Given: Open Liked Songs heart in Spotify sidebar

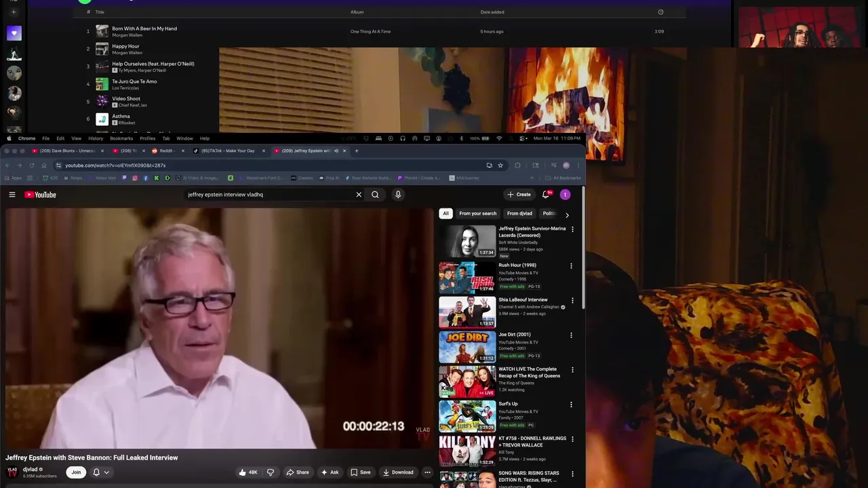Looking at the screenshot, I should click(x=14, y=33).
